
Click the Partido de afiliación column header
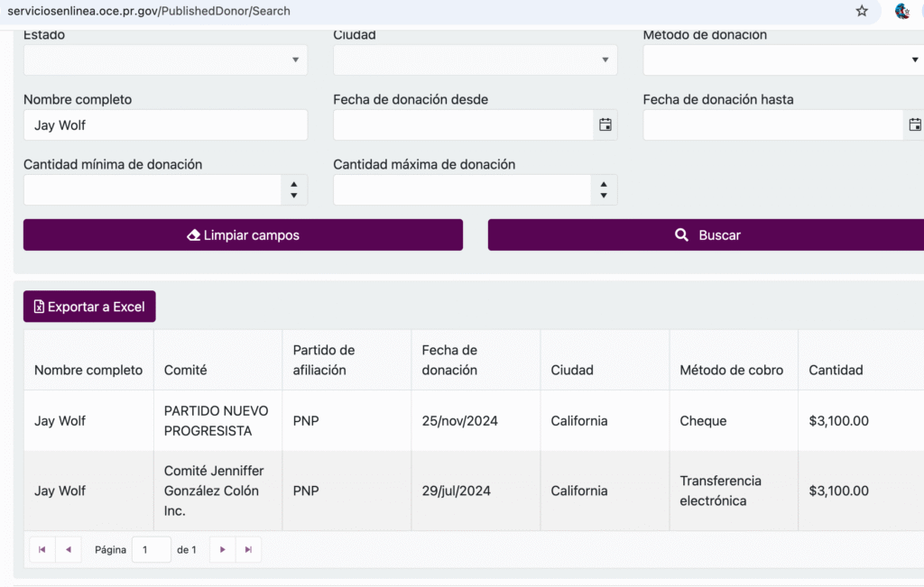click(324, 360)
